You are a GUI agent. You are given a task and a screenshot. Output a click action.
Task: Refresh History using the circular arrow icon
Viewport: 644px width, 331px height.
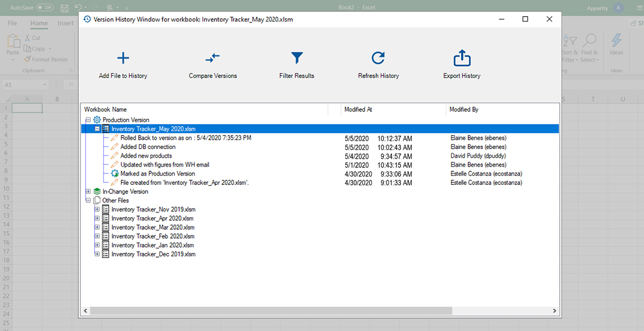378,58
